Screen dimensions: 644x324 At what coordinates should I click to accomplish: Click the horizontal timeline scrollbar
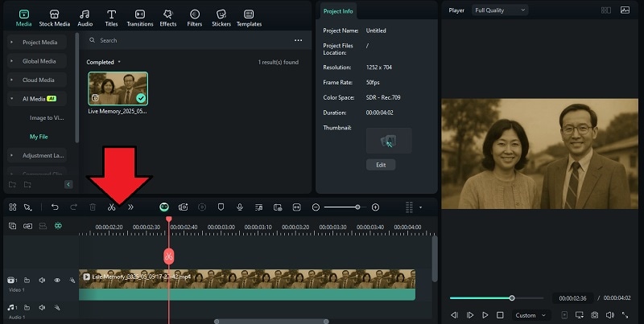(x=271, y=322)
